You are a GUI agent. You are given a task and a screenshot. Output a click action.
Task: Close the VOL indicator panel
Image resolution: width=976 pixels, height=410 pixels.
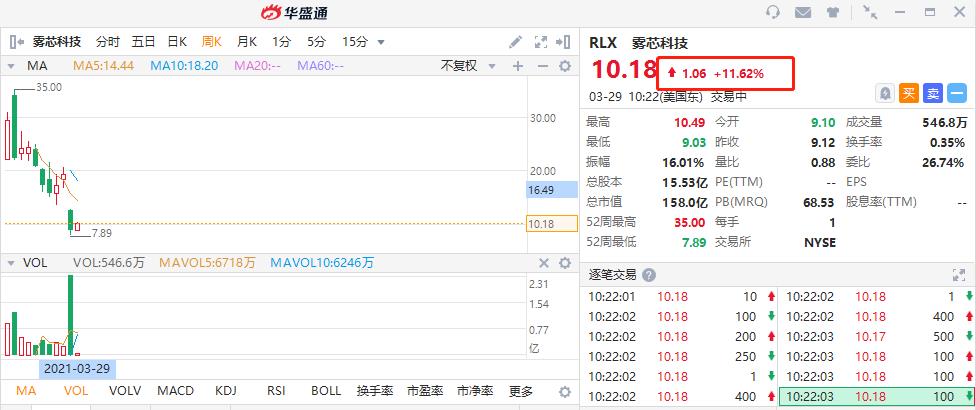click(543, 263)
